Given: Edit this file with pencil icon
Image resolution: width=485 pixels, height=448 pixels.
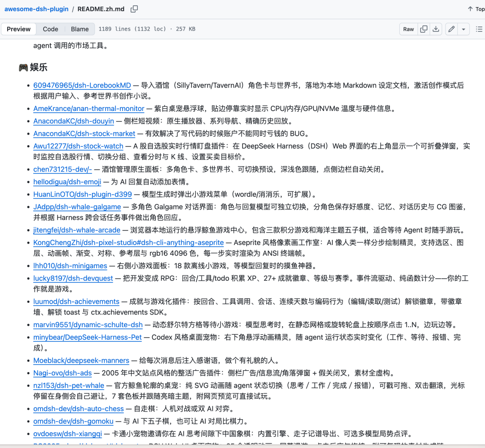Looking at the screenshot, I should pos(452,29).
